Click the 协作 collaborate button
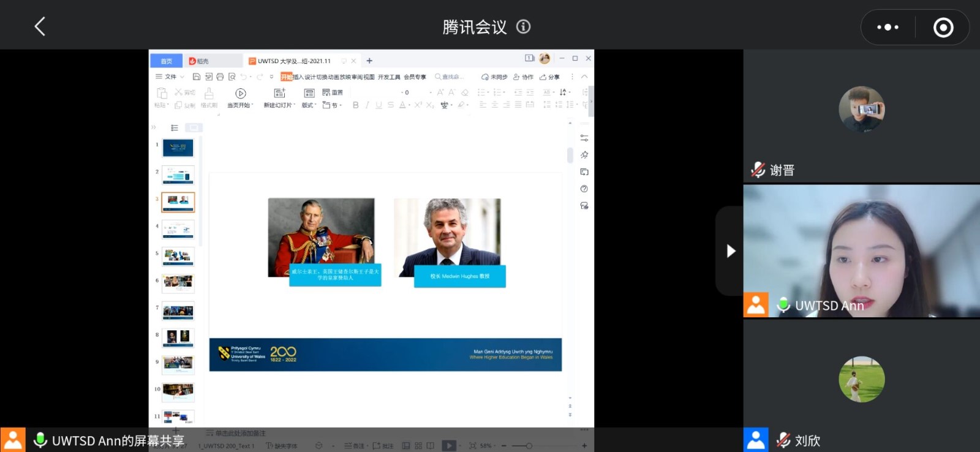 523,77
